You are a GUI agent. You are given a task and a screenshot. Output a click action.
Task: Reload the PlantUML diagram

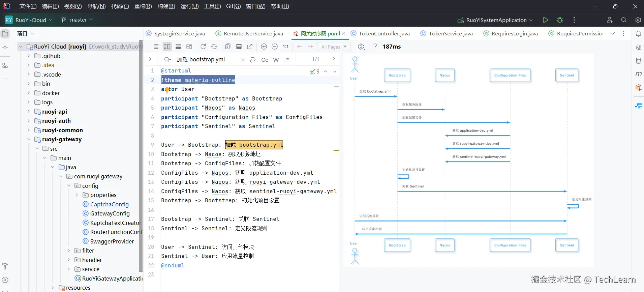pyautogui.click(x=203, y=47)
